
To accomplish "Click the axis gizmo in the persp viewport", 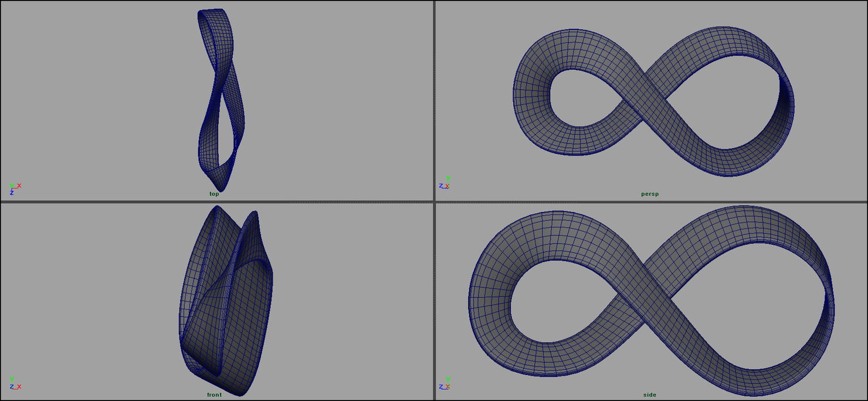I will pyautogui.click(x=447, y=183).
